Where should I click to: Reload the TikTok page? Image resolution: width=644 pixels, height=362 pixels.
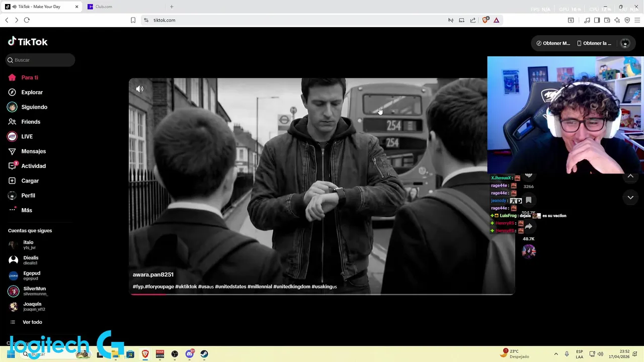tap(27, 20)
